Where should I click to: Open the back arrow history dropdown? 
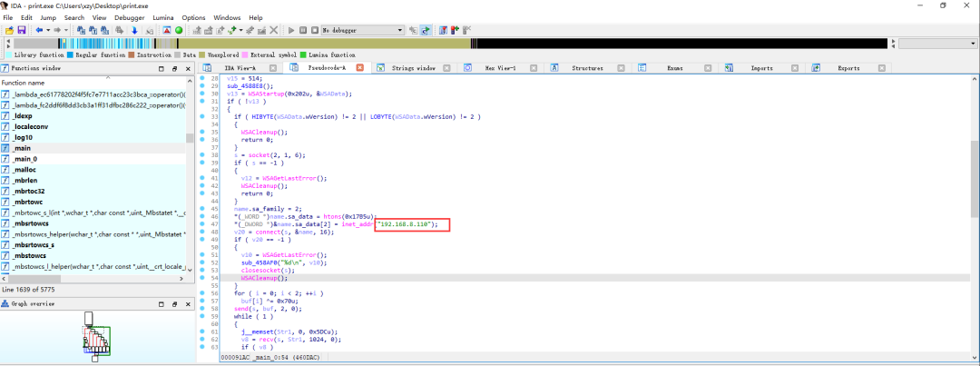tap(47, 30)
